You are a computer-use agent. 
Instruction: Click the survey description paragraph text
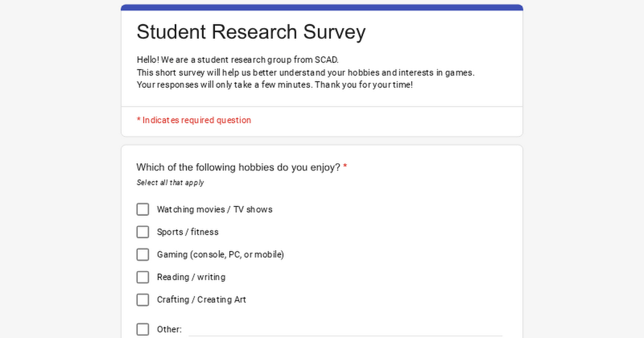pos(305,72)
